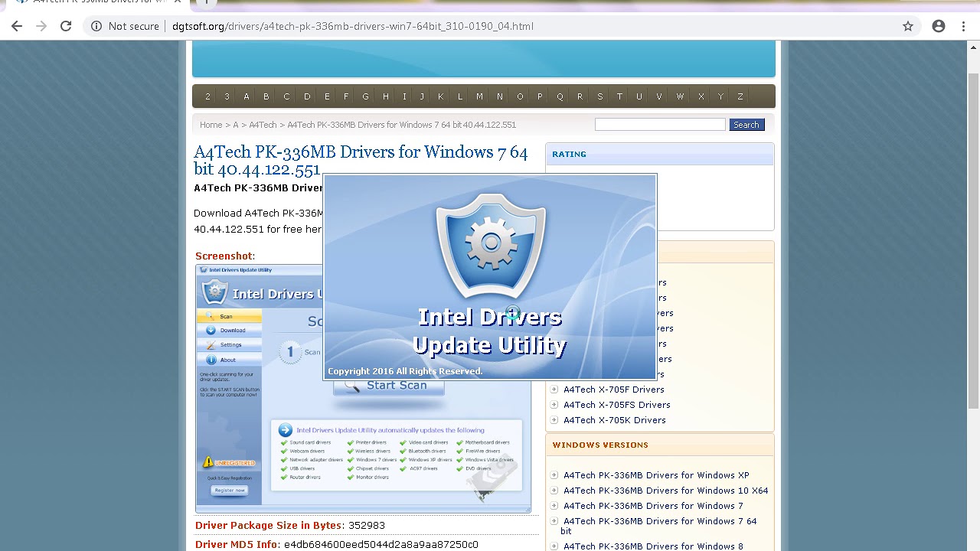Open letter Z in alphabet bar

pos(740,96)
